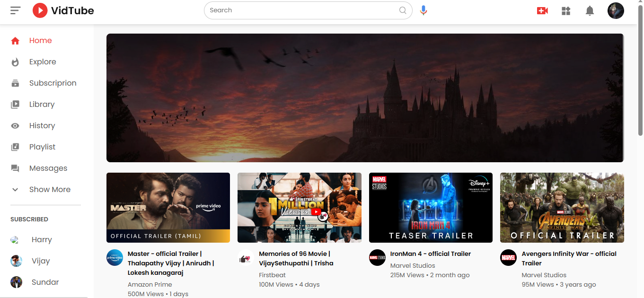Click the '215M Views • 2 month ago' text
Viewport: 644px width, 298px height.
coord(430,275)
